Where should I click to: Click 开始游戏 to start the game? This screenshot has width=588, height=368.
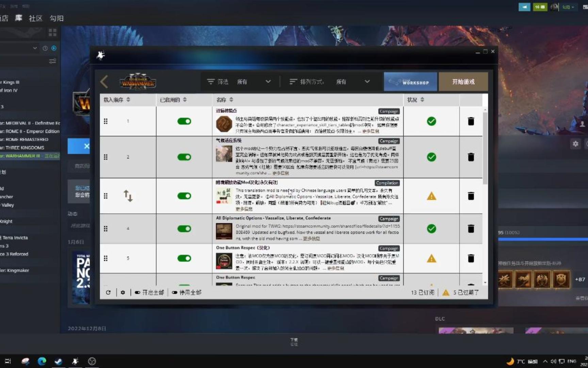click(x=463, y=82)
